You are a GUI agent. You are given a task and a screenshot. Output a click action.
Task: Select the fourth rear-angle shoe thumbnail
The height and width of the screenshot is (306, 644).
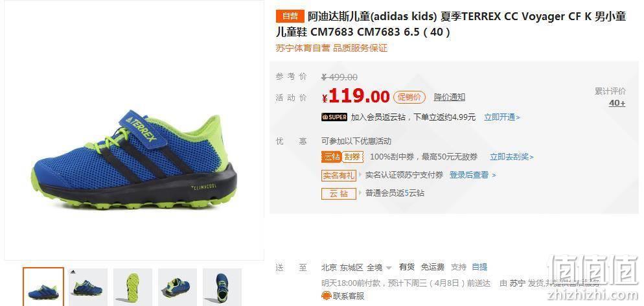(x=178, y=287)
